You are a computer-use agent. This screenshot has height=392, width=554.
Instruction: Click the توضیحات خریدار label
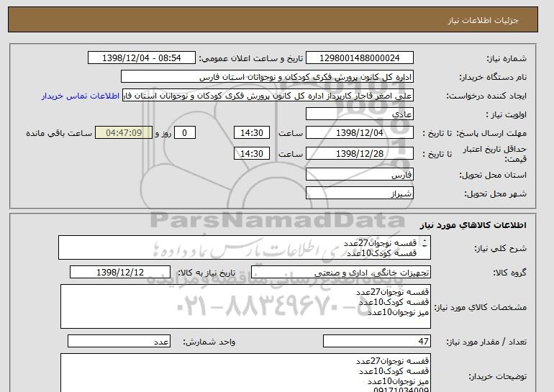tap(498, 377)
